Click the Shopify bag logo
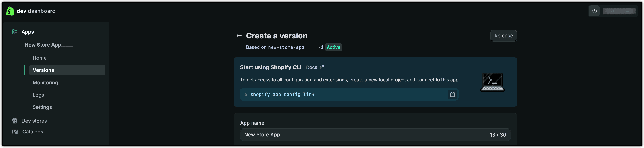 (10, 11)
